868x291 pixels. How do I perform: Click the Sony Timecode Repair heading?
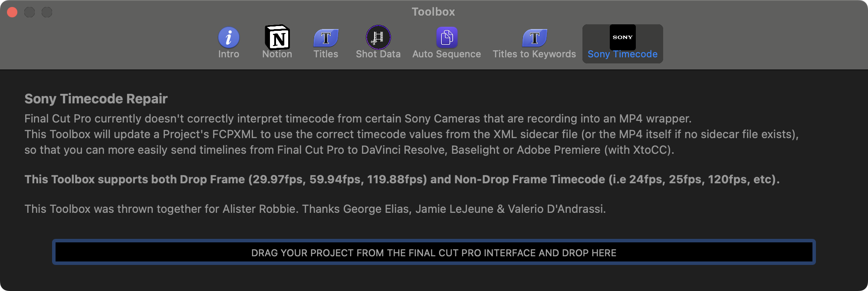click(96, 99)
